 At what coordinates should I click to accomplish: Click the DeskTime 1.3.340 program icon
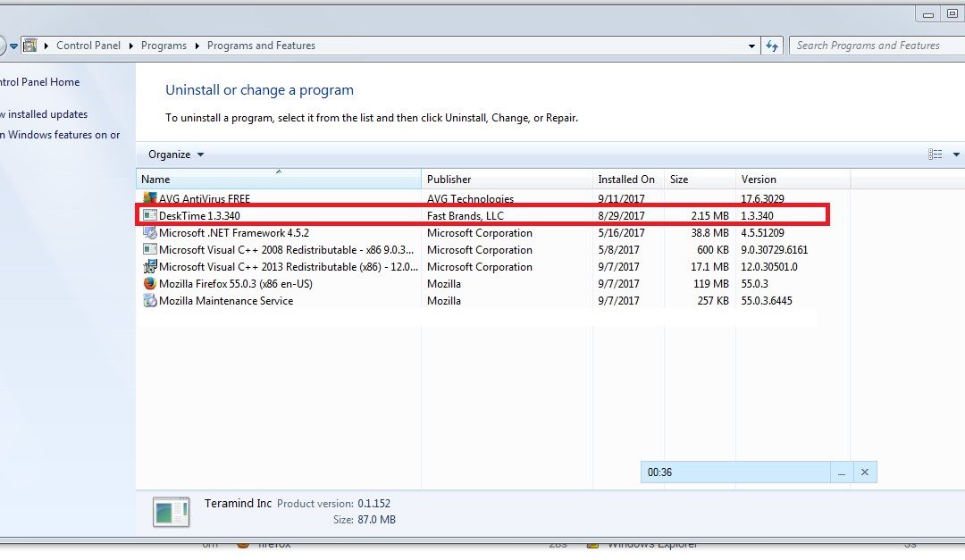pos(149,215)
